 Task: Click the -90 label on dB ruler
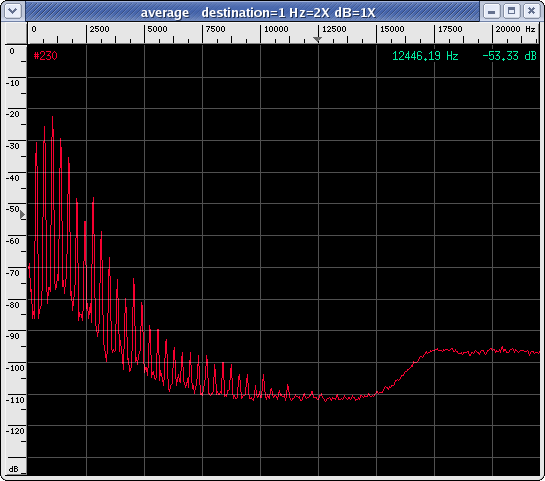(13, 336)
